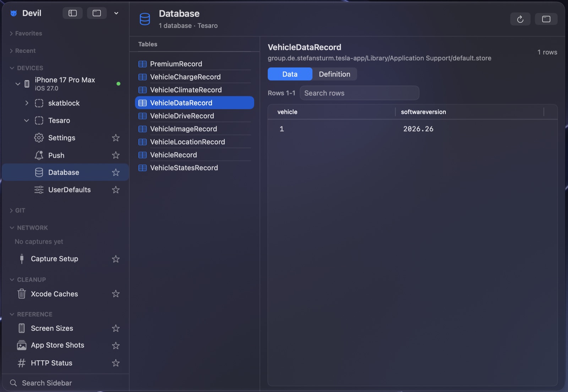Click the iPhone device icon
Screen dimensions: 568x392
click(27, 84)
